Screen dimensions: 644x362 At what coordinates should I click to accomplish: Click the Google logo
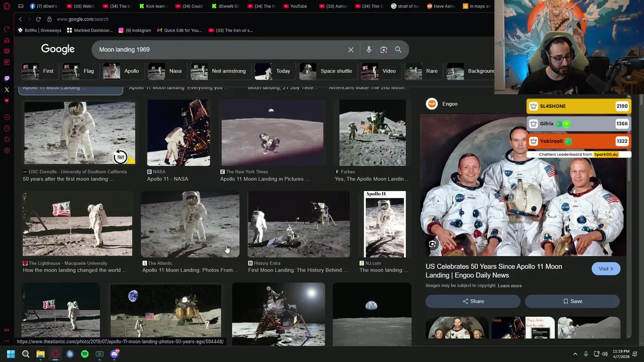coord(58,49)
